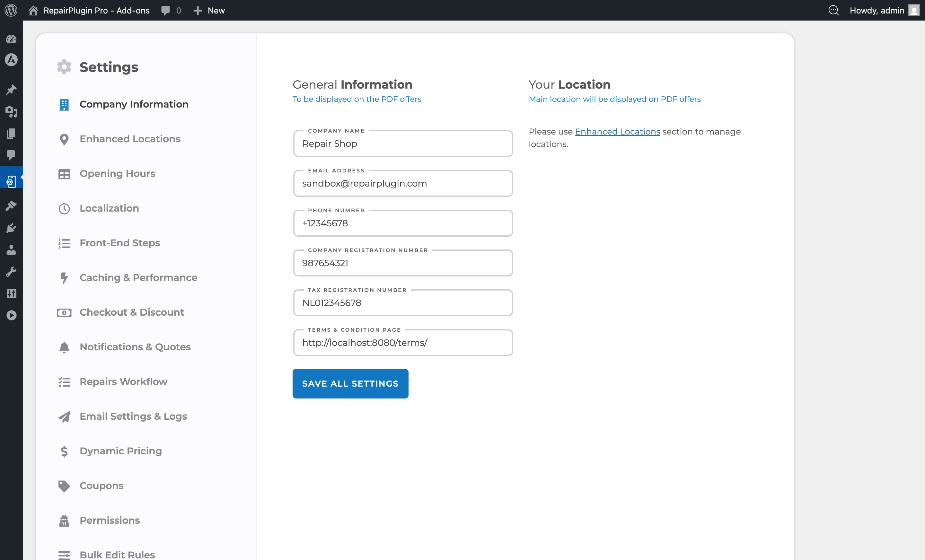Open the Appearance paintbrush icon

click(11, 205)
